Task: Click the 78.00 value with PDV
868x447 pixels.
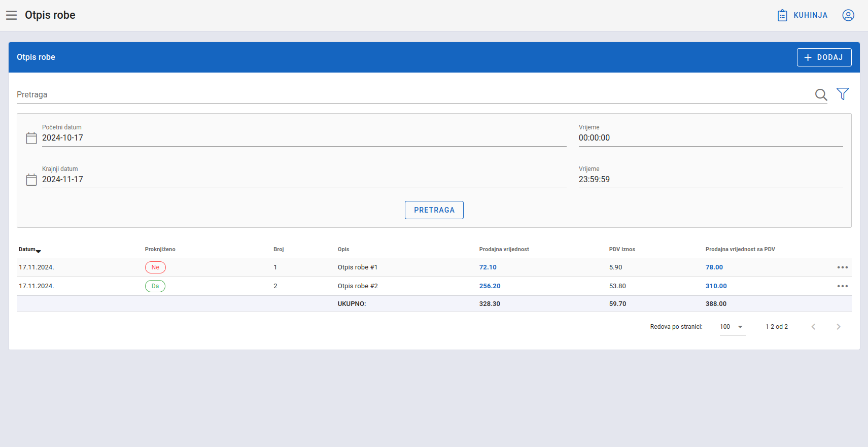Action: [714, 267]
